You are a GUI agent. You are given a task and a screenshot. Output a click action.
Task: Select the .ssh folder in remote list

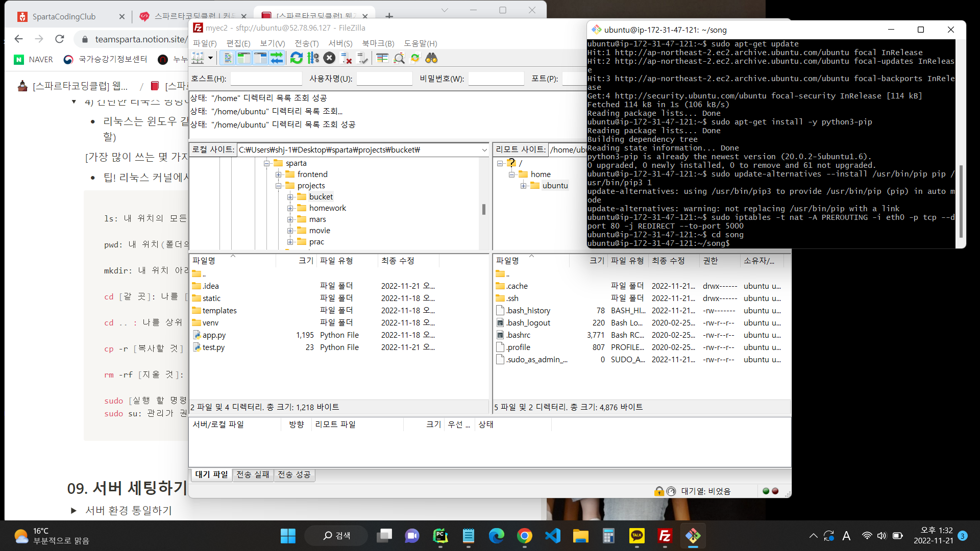click(x=512, y=298)
